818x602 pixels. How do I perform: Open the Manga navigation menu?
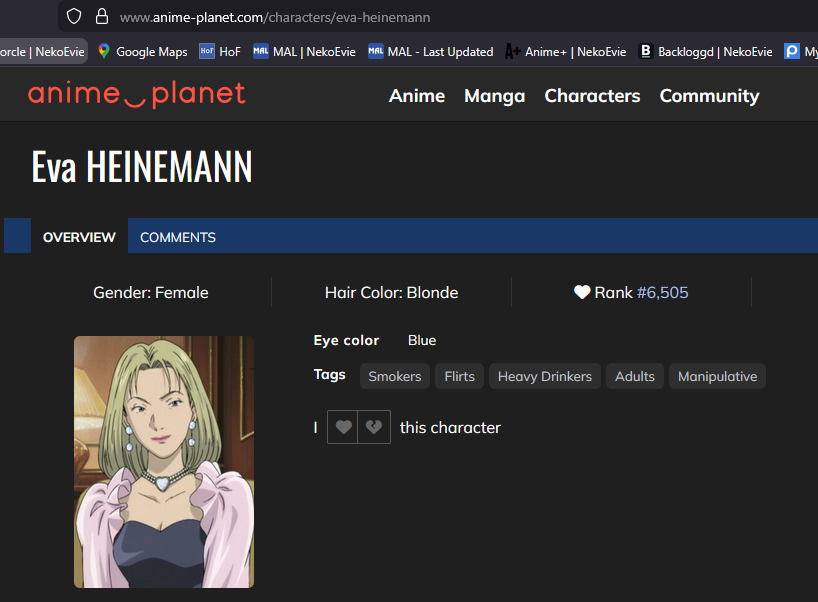point(495,96)
